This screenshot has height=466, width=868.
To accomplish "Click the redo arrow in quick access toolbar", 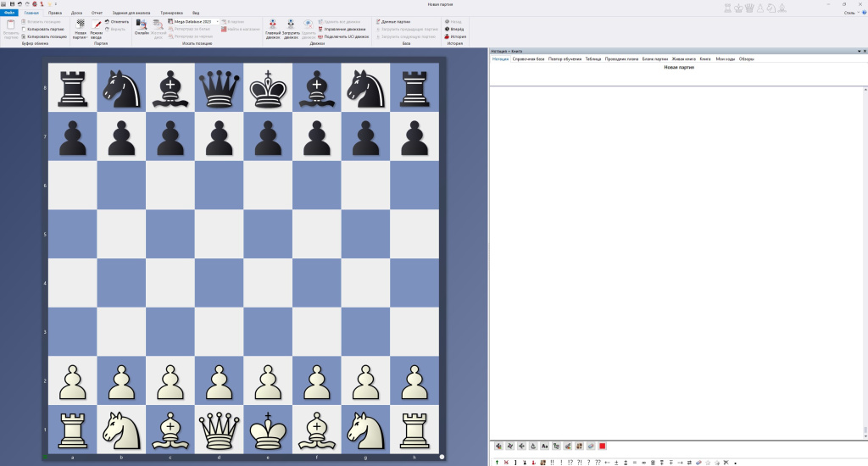I will click(26, 4).
